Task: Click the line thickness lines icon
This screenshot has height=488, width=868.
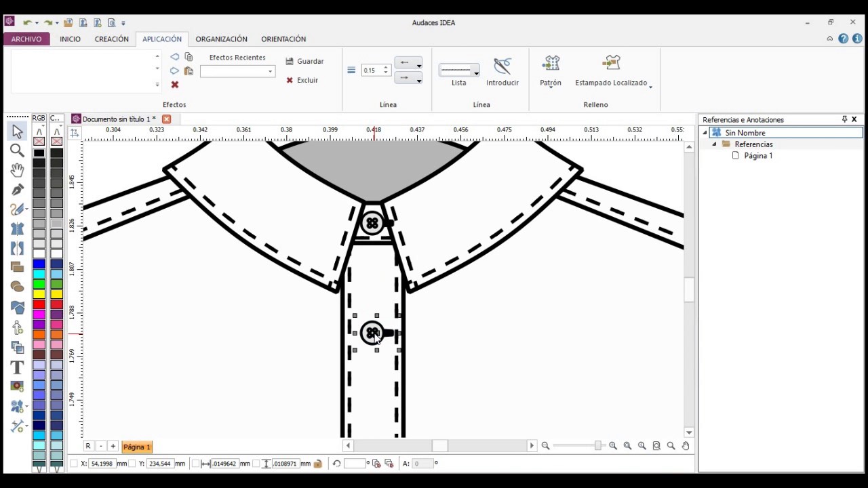Action: pos(351,70)
